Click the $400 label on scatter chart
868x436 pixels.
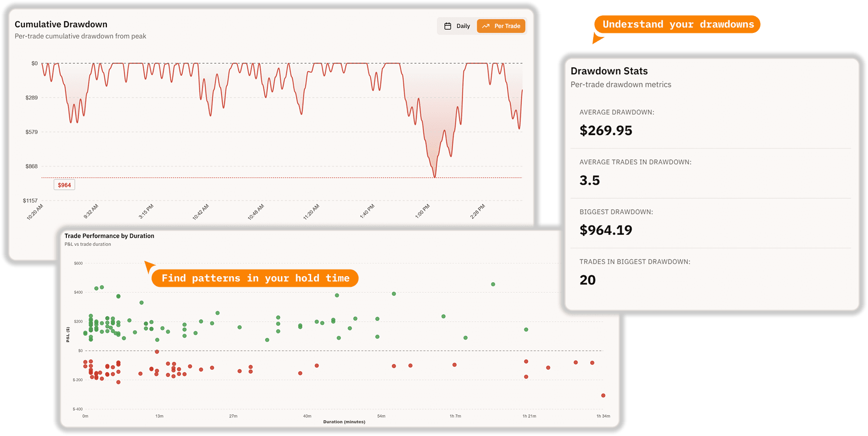(78, 292)
